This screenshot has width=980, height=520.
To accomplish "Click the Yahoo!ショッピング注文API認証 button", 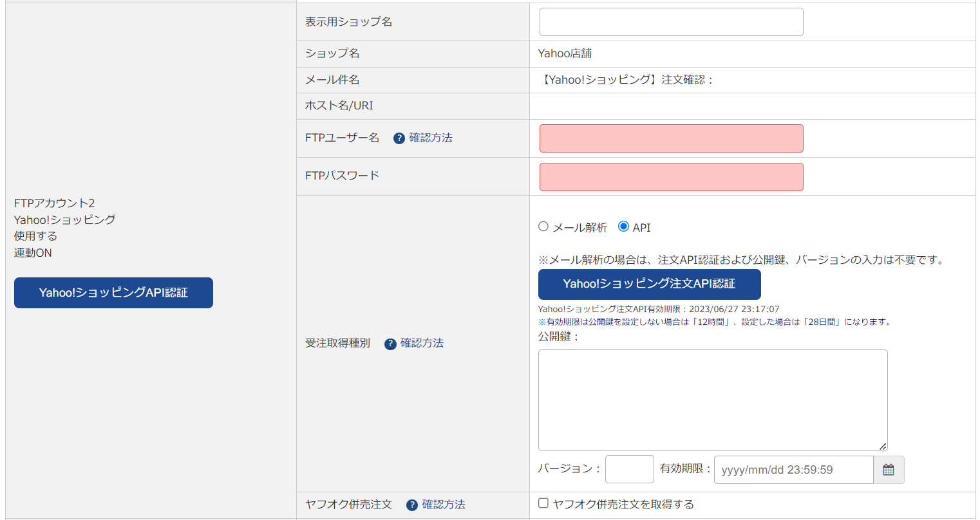I will [x=649, y=284].
